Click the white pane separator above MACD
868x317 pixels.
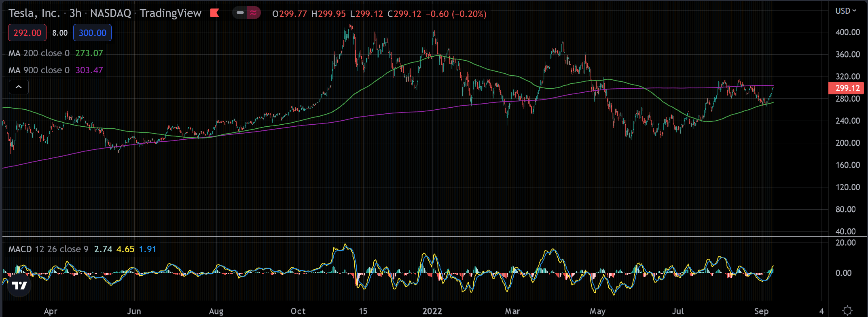434,236
